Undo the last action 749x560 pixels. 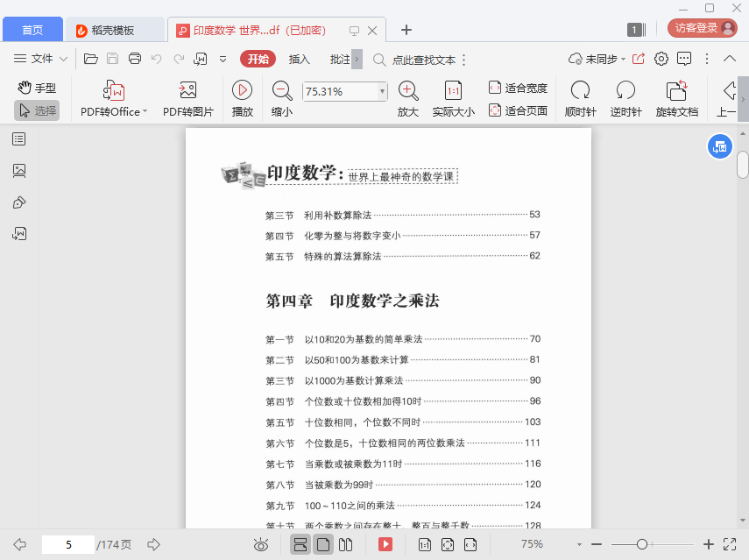point(157,59)
